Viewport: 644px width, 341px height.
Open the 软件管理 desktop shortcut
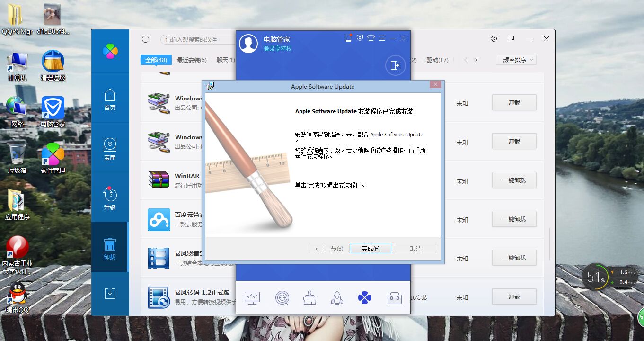[53, 158]
